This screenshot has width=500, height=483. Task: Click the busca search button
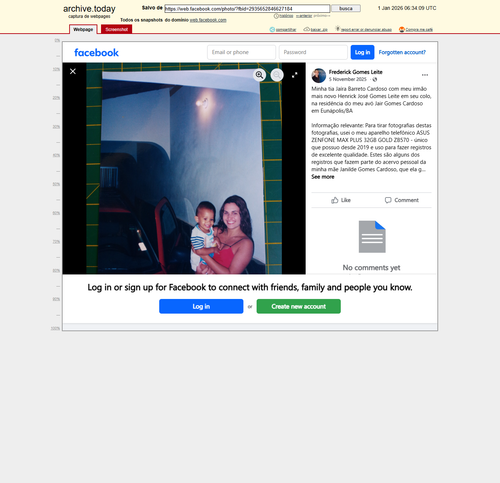pos(346,9)
